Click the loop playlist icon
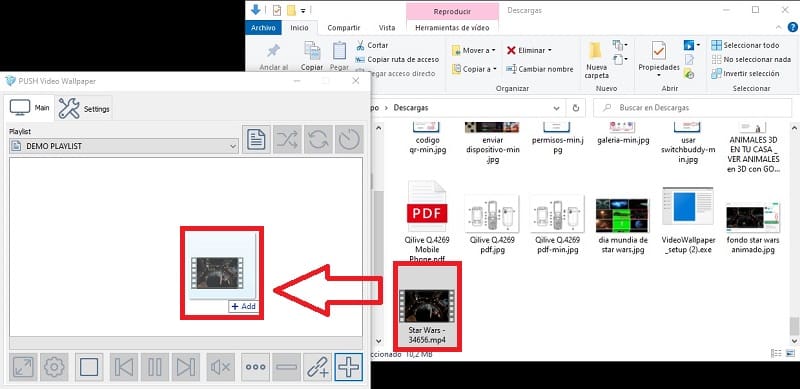The height and width of the screenshot is (389, 800). tap(318, 139)
